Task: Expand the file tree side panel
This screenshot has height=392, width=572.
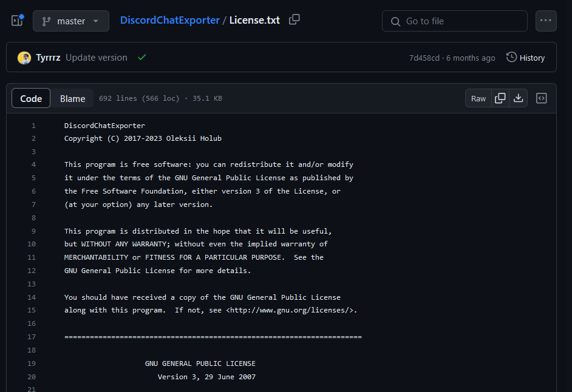Action: pos(17,21)
